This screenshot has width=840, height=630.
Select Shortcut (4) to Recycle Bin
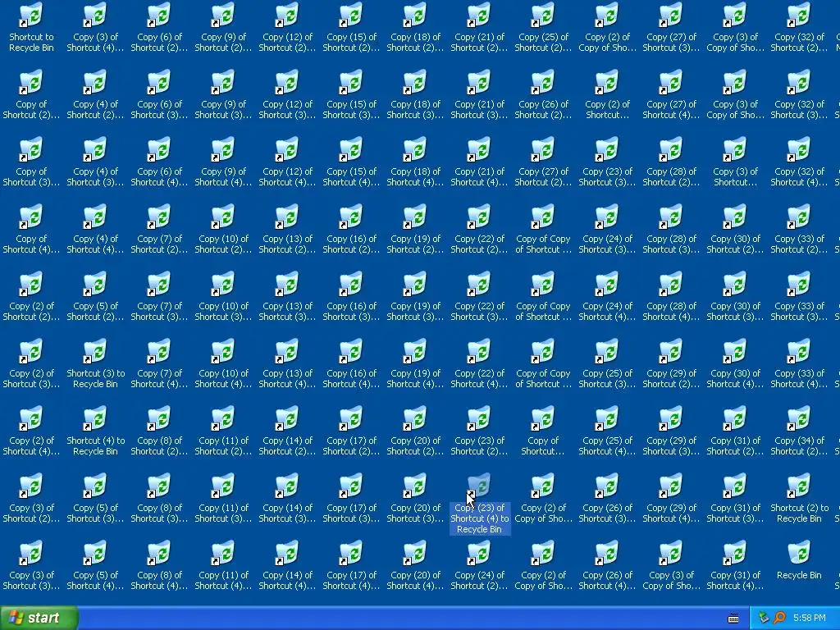click(95, 431)
